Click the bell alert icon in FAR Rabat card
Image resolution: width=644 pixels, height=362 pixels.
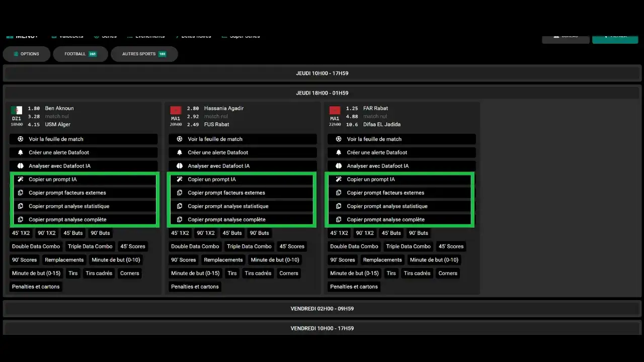click(339, 152)
